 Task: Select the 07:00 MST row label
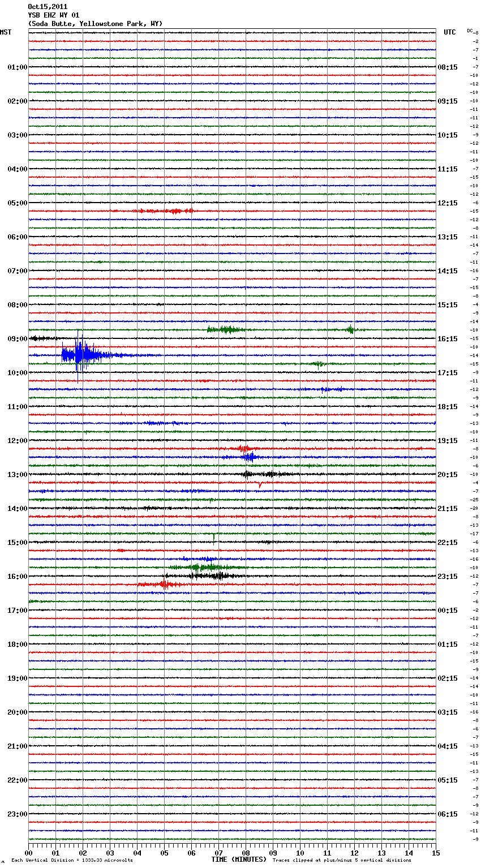18,271
